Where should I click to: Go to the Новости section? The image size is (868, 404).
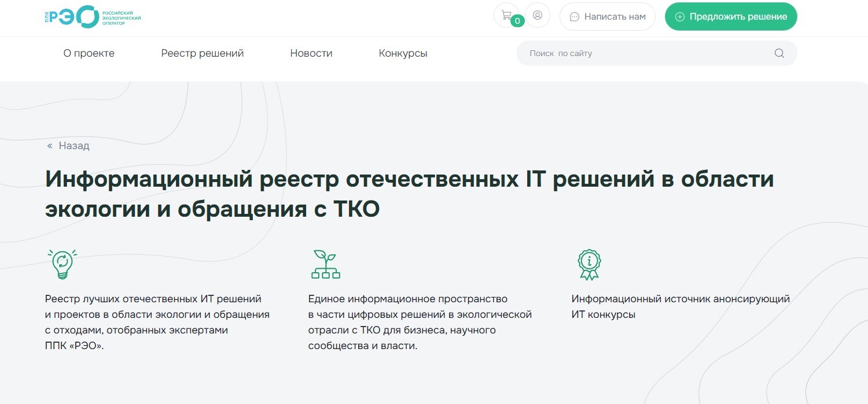click(x=311, y=53)
